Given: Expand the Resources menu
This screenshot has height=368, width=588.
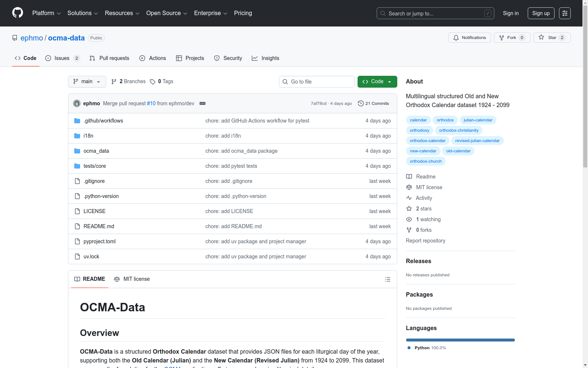Looking at the screenshot, I should click(x=122, y=13).
